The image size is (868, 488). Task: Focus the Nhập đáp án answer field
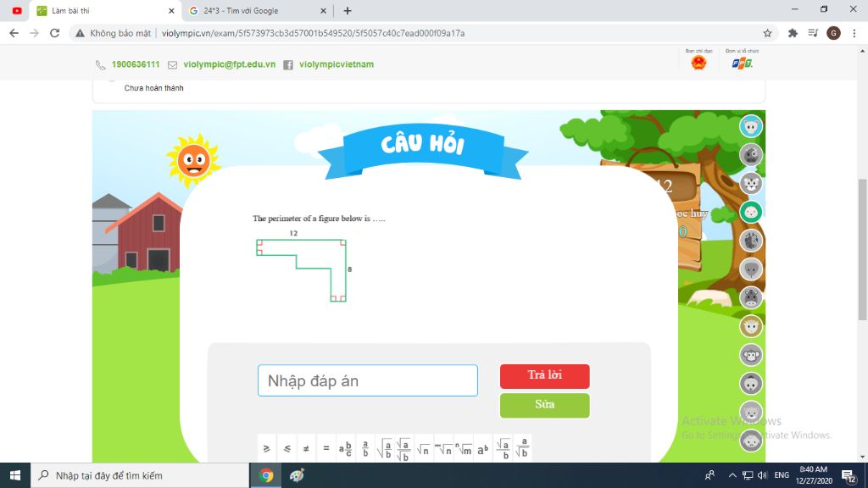[x=368, y=380]
